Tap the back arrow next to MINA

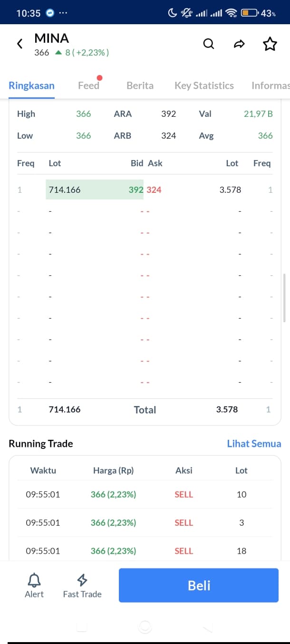coord(19,44)
